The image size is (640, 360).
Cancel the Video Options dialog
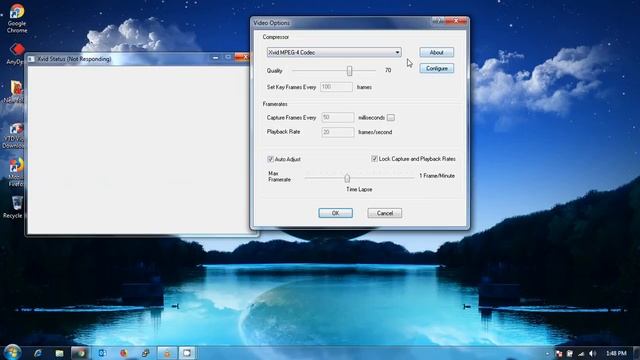pyautogui.click(x=384, y=213)
